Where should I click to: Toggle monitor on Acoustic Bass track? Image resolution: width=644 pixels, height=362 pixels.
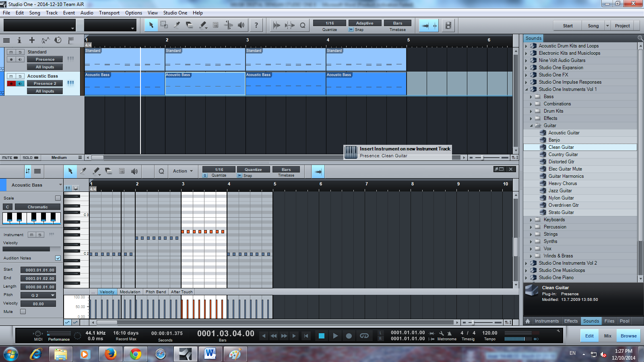[x=20, y=83]
